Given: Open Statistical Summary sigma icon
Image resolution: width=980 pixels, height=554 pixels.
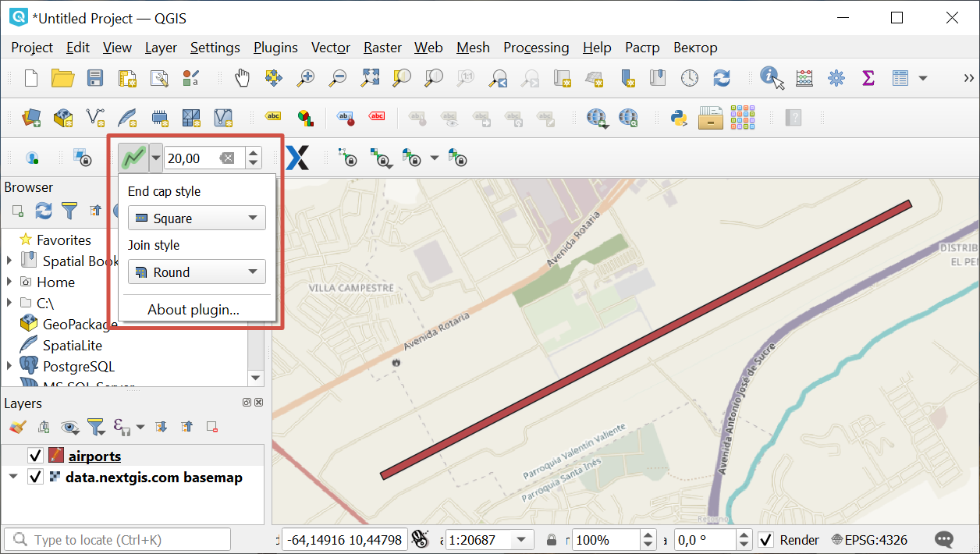Looking at the screenshot, I should [868, 78].
